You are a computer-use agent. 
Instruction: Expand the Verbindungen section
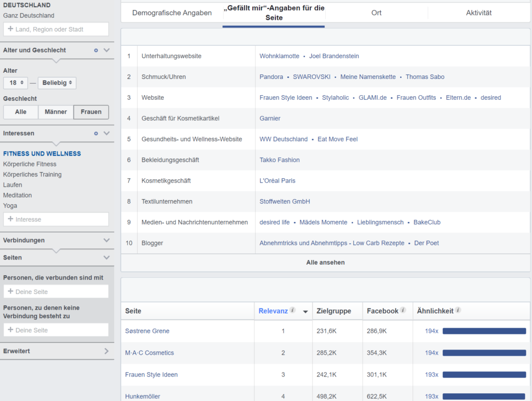point(107,240)
